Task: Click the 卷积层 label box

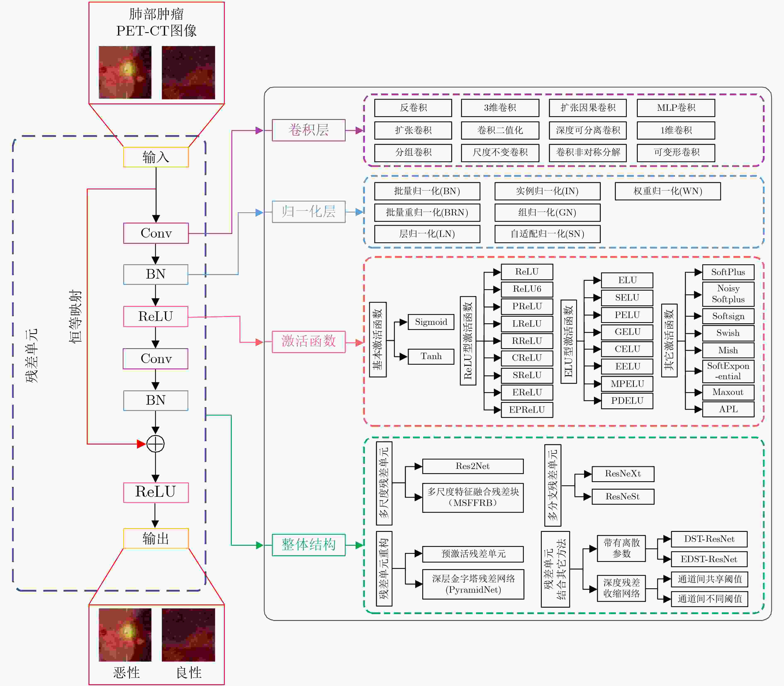Action: coord(309,130)
